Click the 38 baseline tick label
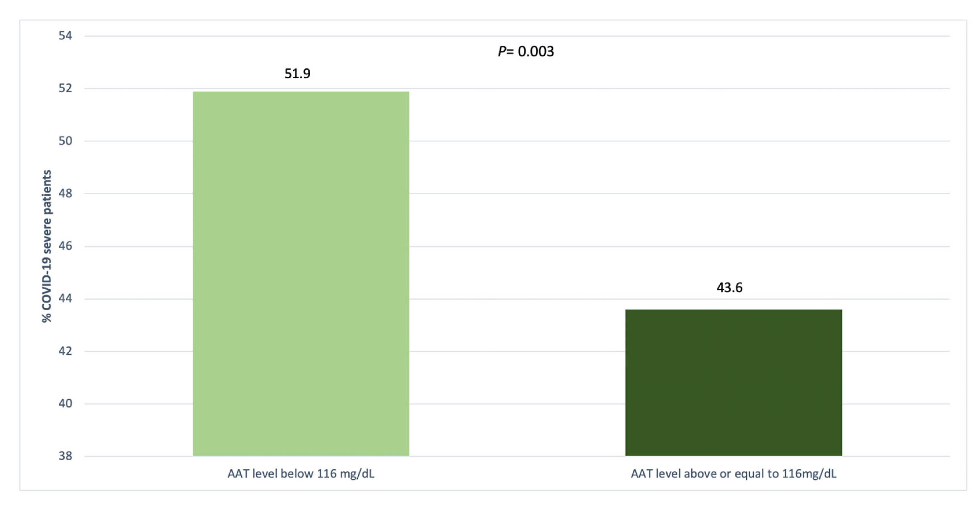This screenshot has height=507, width=980. [x=65, y=456]
